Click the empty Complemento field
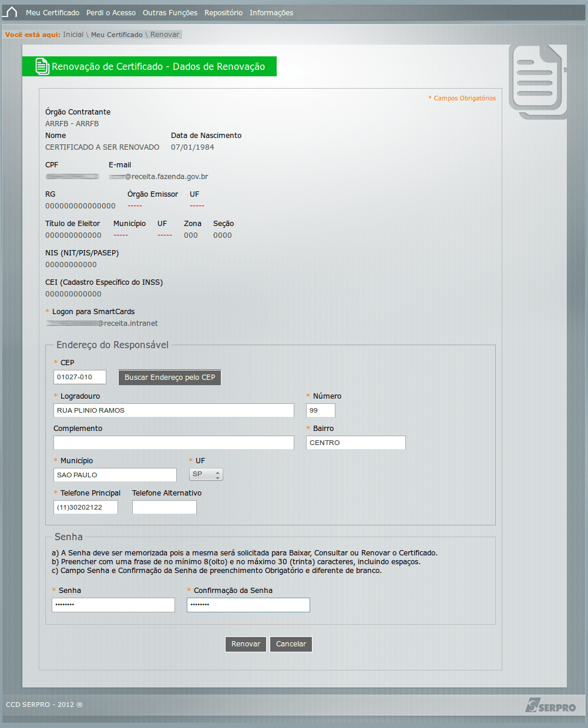Image resolution: width=588 pixels, height=728 pixels. pyautogui.click(x=173, y=443)
